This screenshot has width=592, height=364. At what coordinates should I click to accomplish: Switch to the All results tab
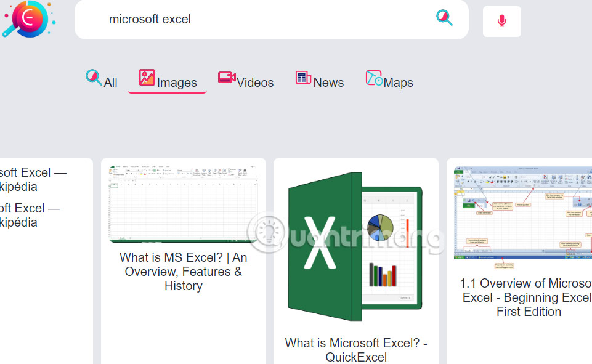point(102,79)
